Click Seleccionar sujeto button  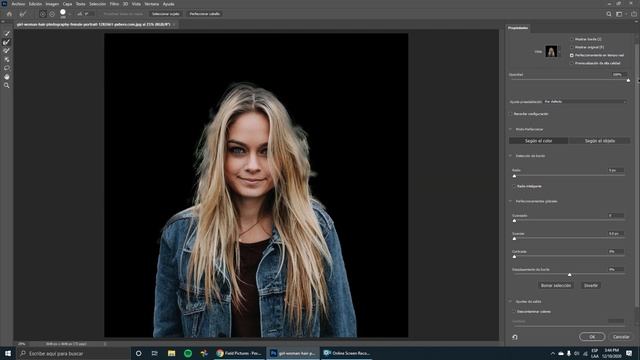165,14
